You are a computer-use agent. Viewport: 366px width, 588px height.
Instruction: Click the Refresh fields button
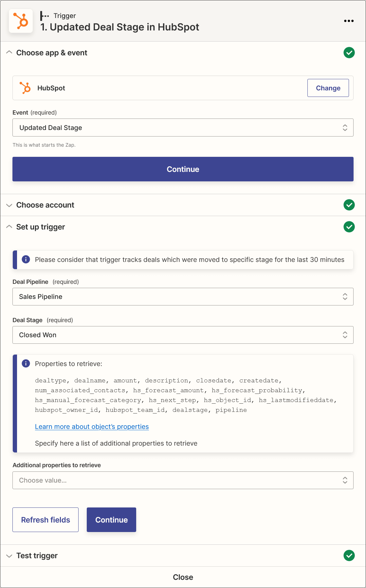46,520
